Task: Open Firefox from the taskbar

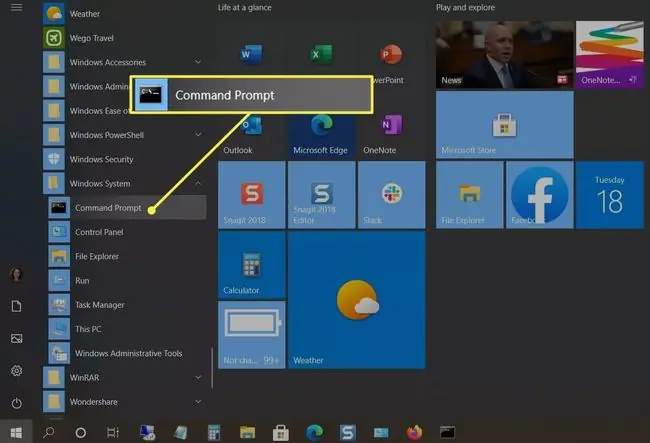Action: [414, 432]
